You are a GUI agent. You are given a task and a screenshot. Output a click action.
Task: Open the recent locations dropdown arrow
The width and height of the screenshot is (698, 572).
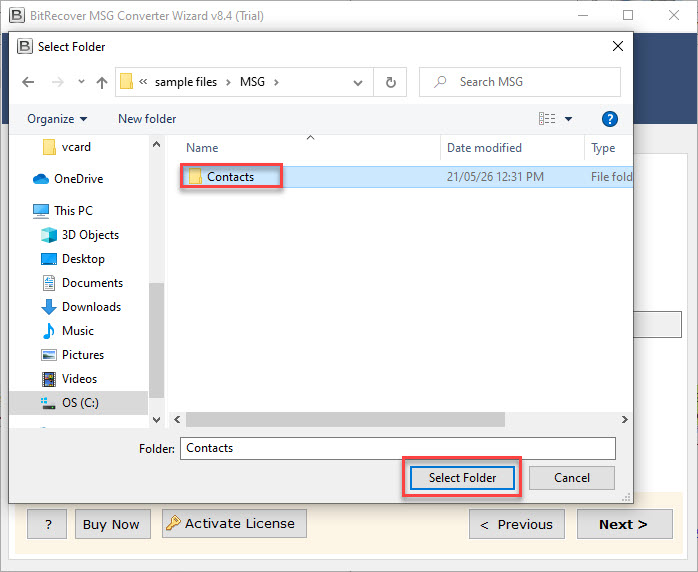coord(81,81)
